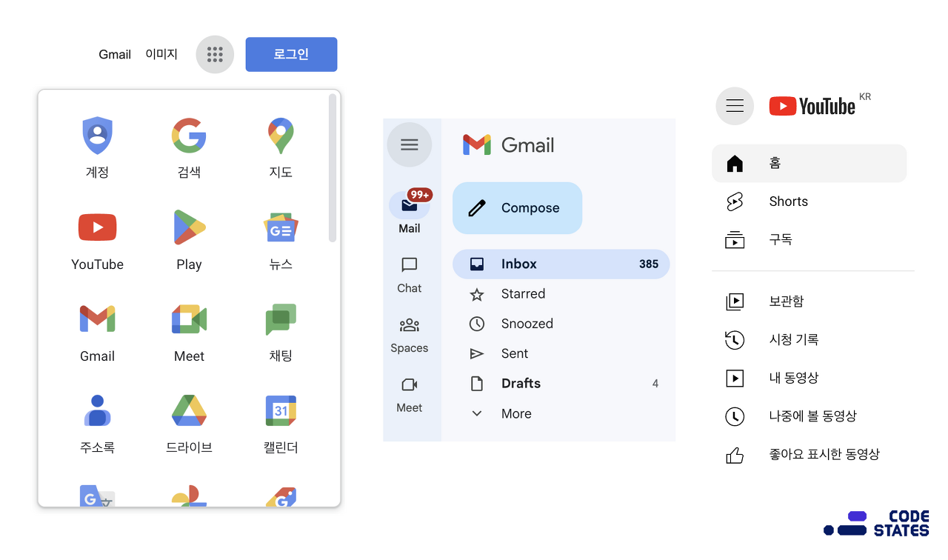Viewport: 948px width, 560px height.
Task: Launch the 검색 Google search app
Action: click(189, 147)
